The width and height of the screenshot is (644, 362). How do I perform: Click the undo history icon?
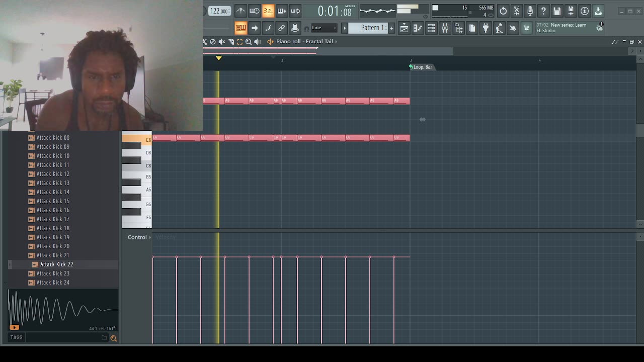(x=503, y=11)
